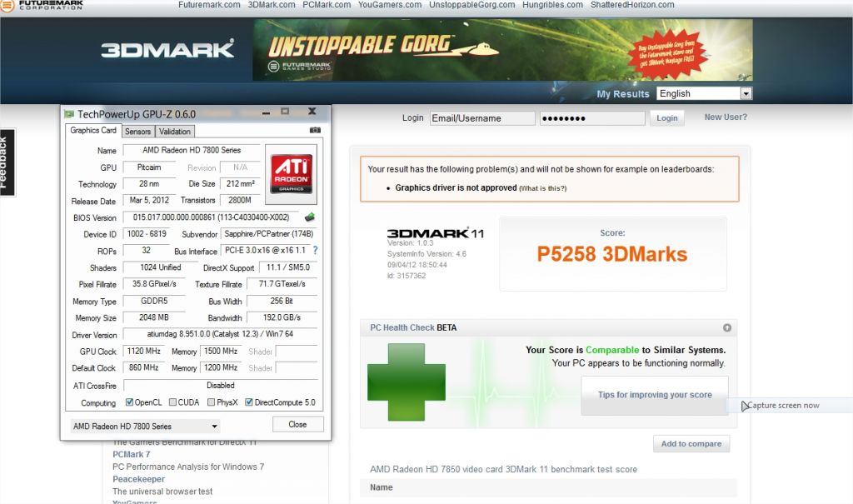Viewport: 853px width, 504px height.
Task: Click the 3DMark 11 result logo
Action: (x=435, y=233)
